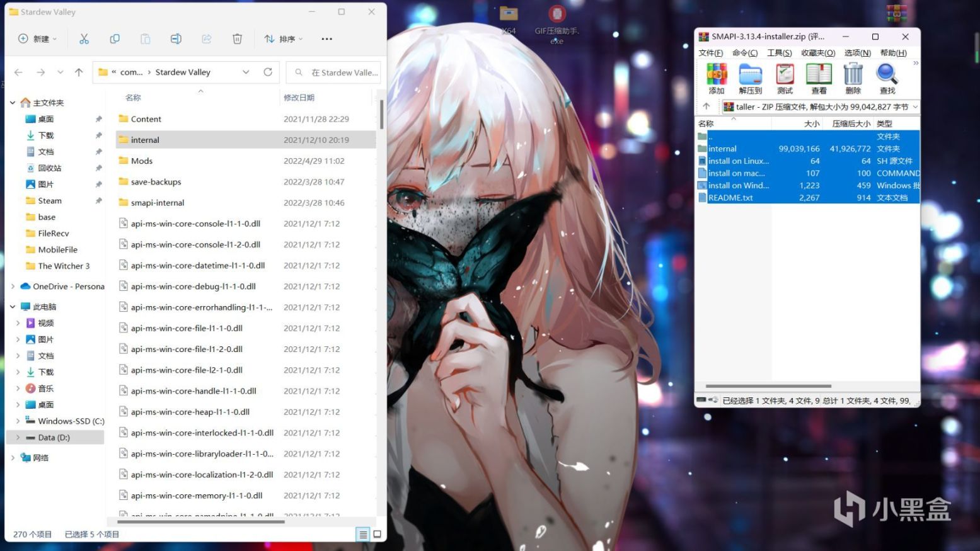
Task: Open the three-dots more options in Explorer
Action: click(x=326, y=39)
